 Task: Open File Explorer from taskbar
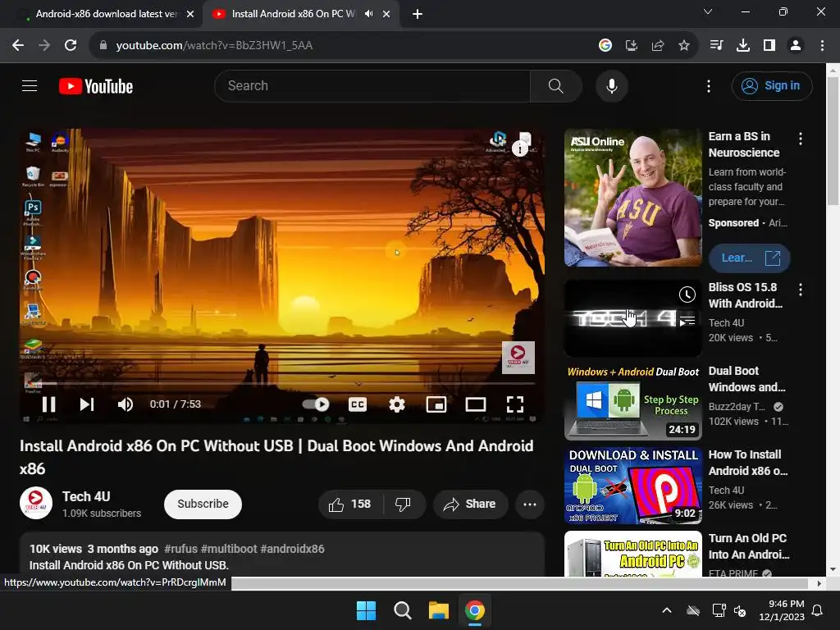click(x=438, y=610)
